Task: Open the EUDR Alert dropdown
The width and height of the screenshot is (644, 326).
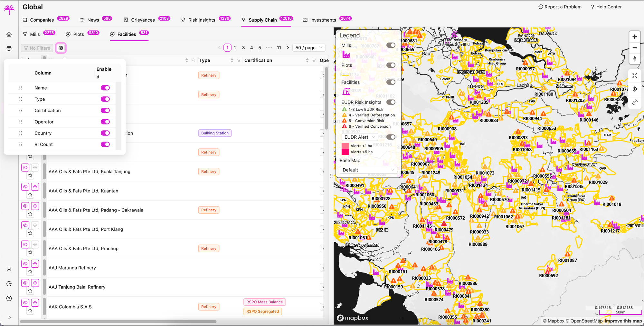Action: [360, 137]
